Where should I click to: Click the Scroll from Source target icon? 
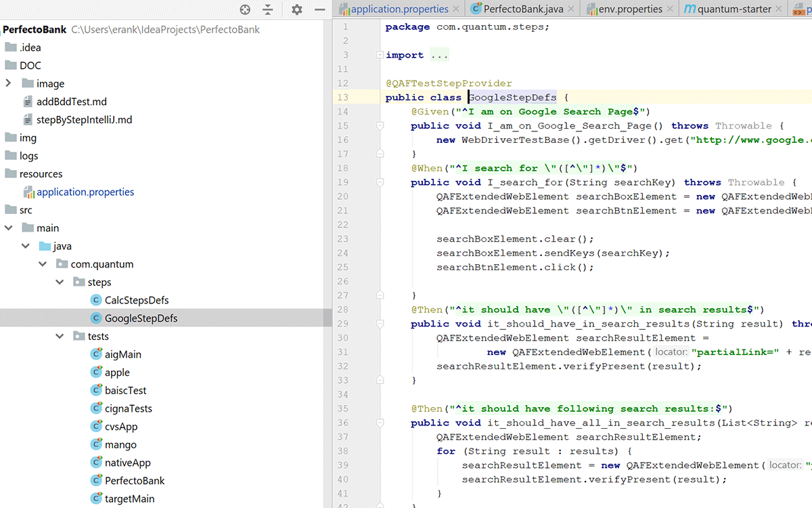click(245, 9)
